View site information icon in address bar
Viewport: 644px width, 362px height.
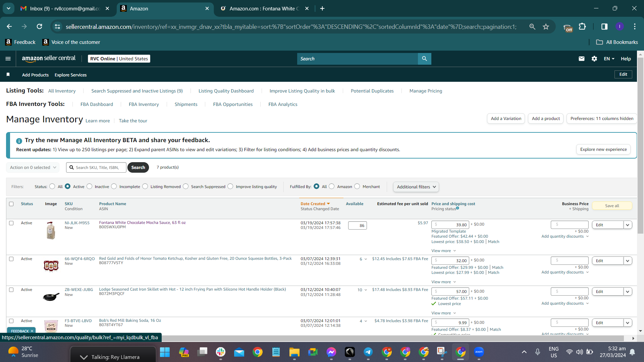click(x=58, y=26)
